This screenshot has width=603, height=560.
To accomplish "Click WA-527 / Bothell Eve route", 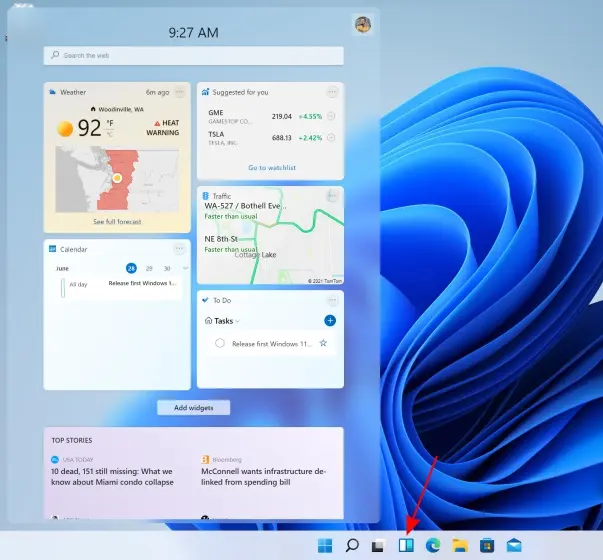I will 245,206.
